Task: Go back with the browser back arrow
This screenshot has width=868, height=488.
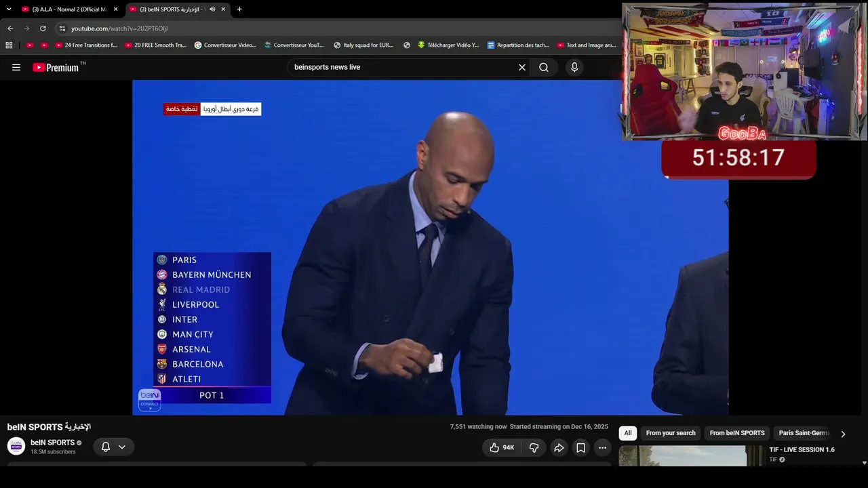Action: click(10, 28)
